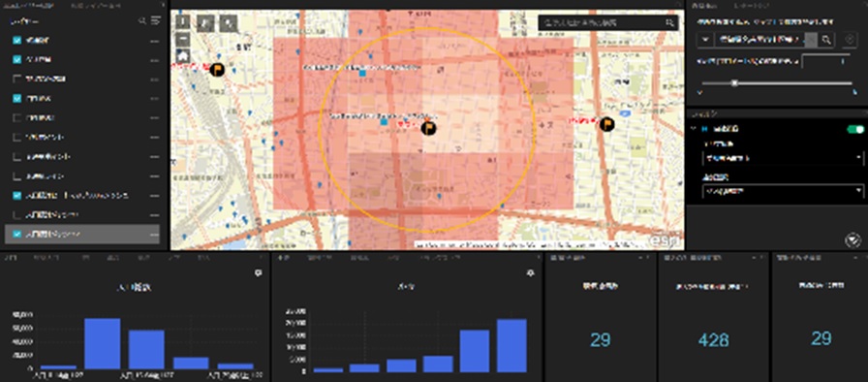Image resolution: width=868 pixels, height=382 pixels.
Task: Click the round icon at right panel bottom corner
Action: pos(852,239)
